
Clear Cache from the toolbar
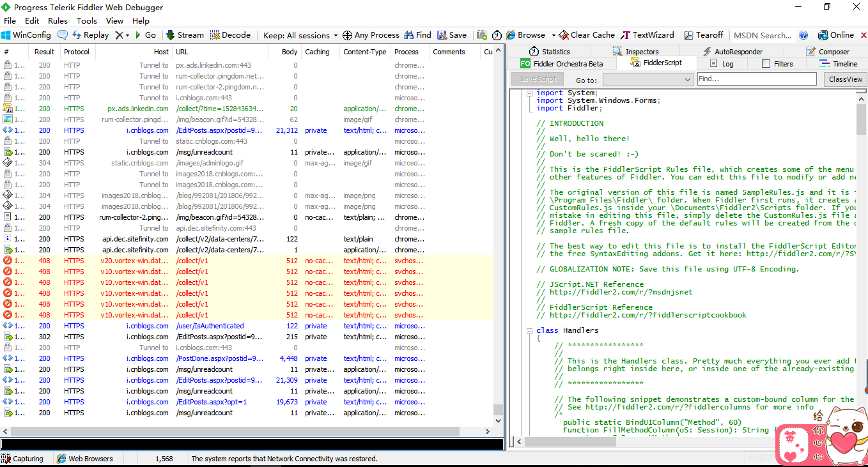587,35
